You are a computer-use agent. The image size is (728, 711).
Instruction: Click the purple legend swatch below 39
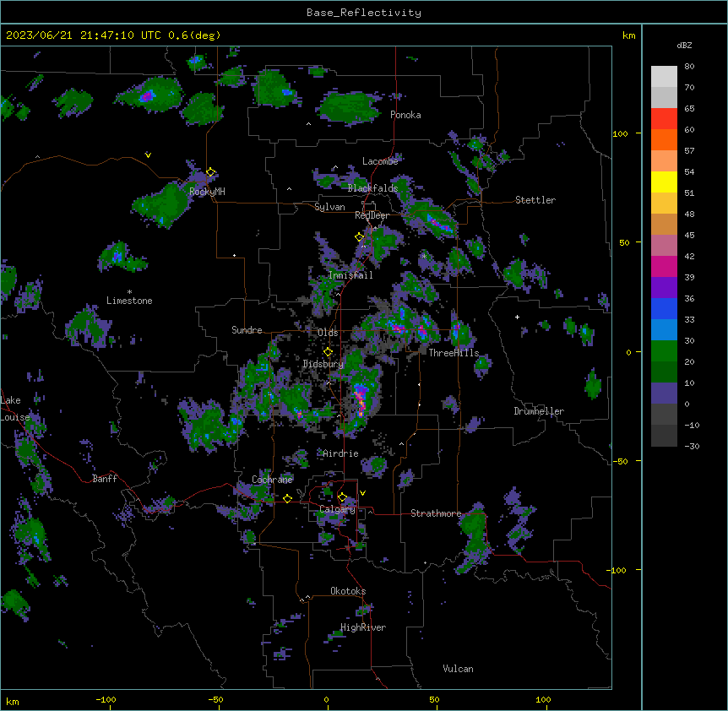click(x=664, y=288)
